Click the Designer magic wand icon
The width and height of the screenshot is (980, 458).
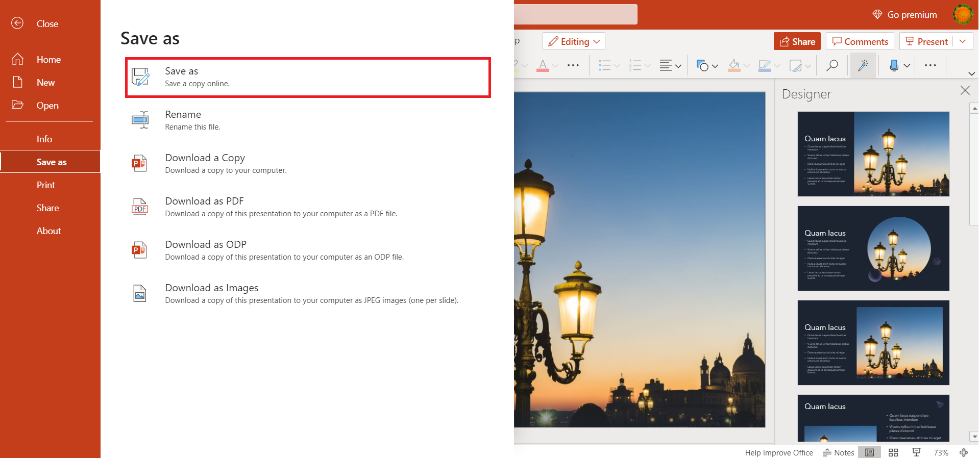pos(863,65)
